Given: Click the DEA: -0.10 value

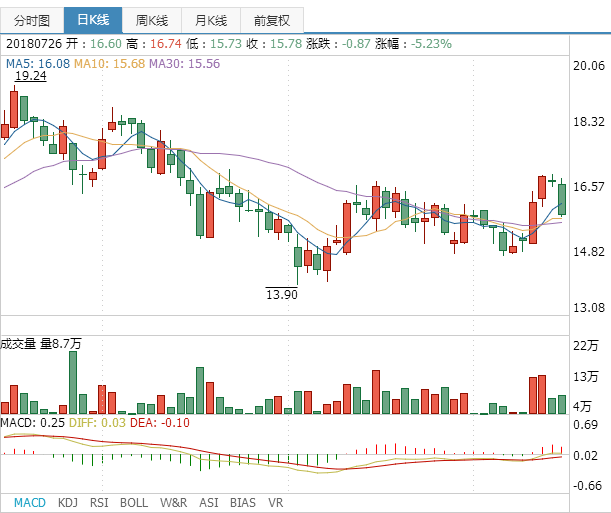Looking at the screenshot, I should [x=160, y=423].
